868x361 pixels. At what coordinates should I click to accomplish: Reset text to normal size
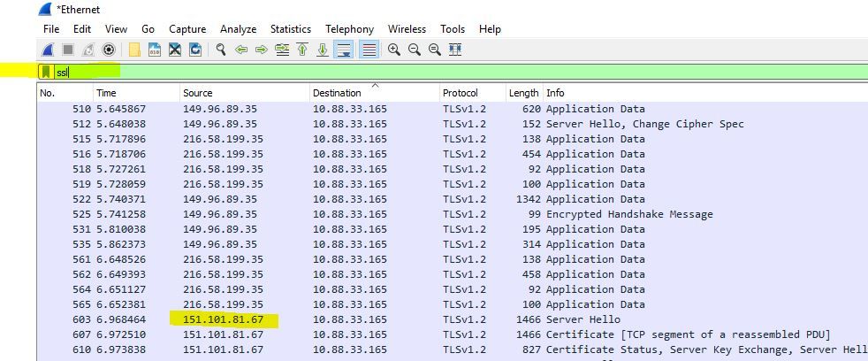pyautogui.click(x=435, y=50)
